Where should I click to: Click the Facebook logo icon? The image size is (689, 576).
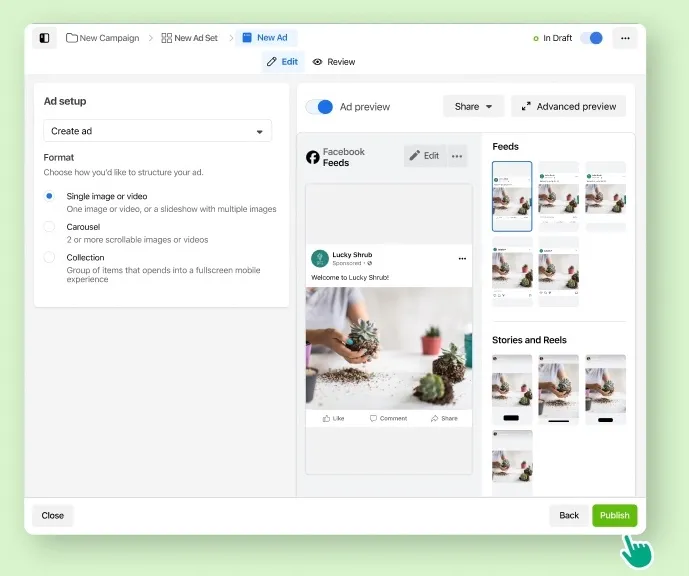313,157
